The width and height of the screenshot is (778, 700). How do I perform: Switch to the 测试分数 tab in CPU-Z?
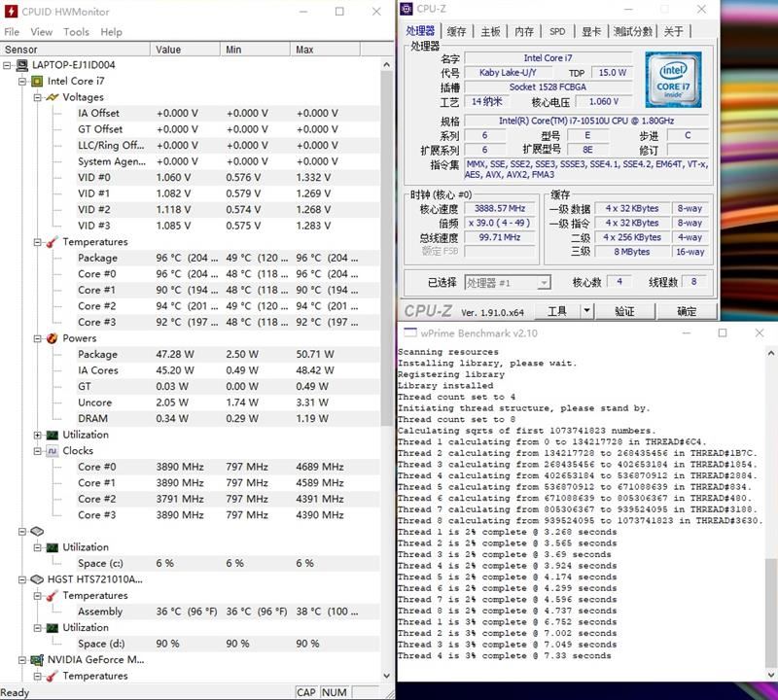point(633,31)
